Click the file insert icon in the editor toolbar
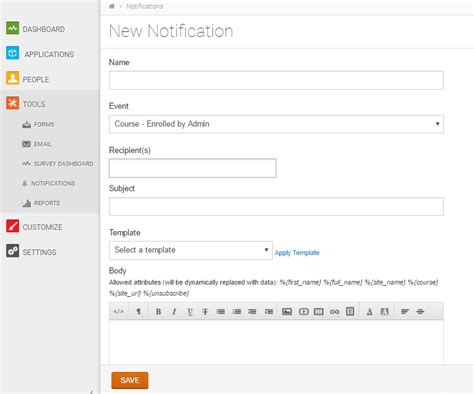The width and height of the screenshot is (474, 394). click(350, 312)
